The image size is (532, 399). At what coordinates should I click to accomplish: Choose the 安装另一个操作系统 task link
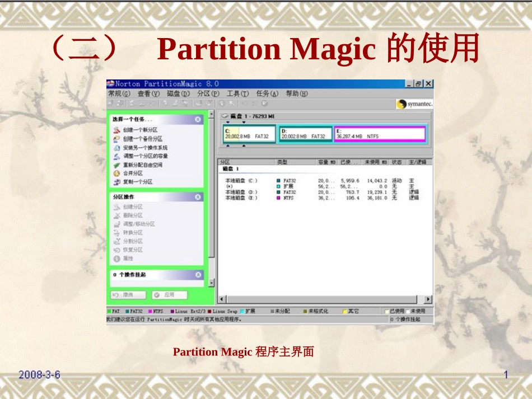(145, 148)
